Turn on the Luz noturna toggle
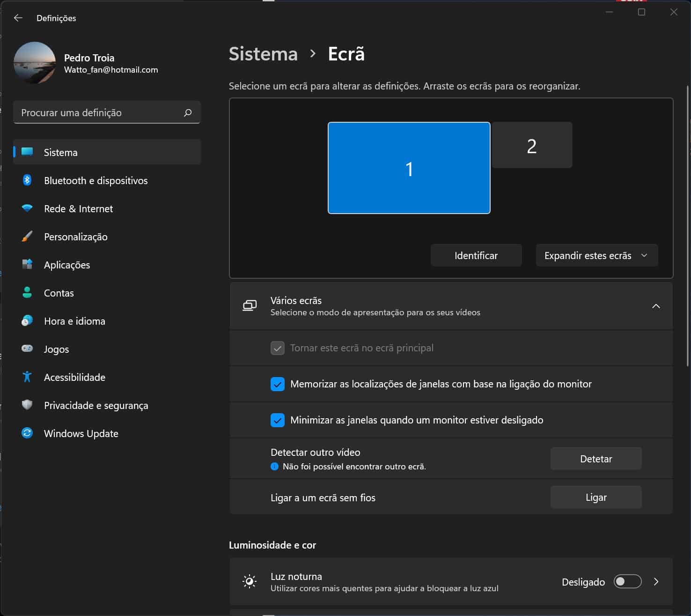The height and width of the screenshot is (616, 691). point(627,582)
